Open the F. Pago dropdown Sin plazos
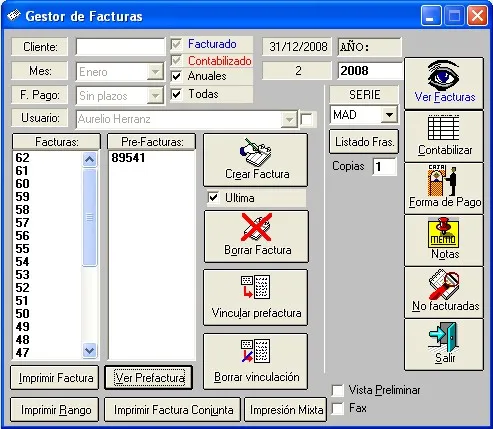The image size is (493, 429). click(x=155, y=96)
